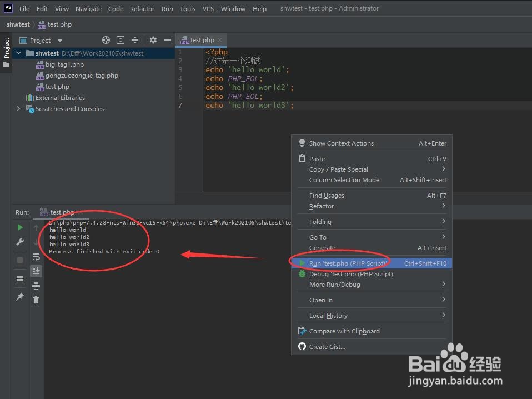Close the test.php editor tab
This screenshot has width=532, height=399.
(x=220, y=40)
